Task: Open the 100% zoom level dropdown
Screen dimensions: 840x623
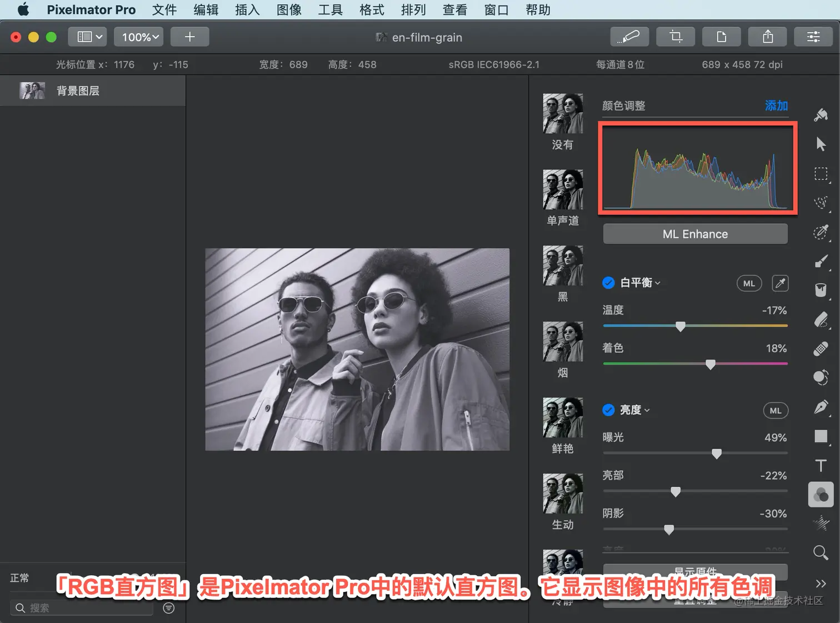Action: coord(139,37)
